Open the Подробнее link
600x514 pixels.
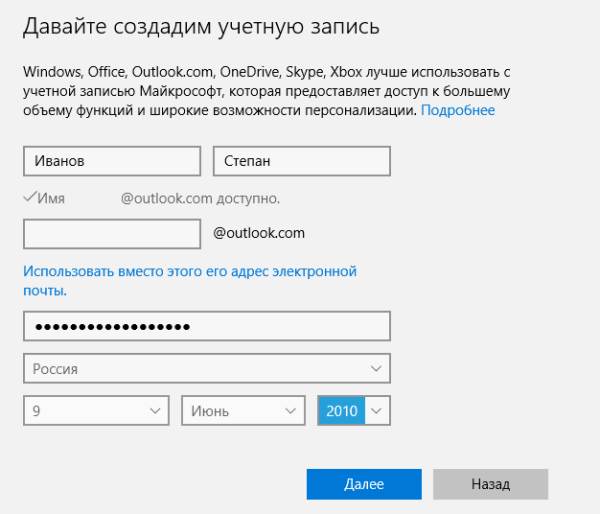458,110
